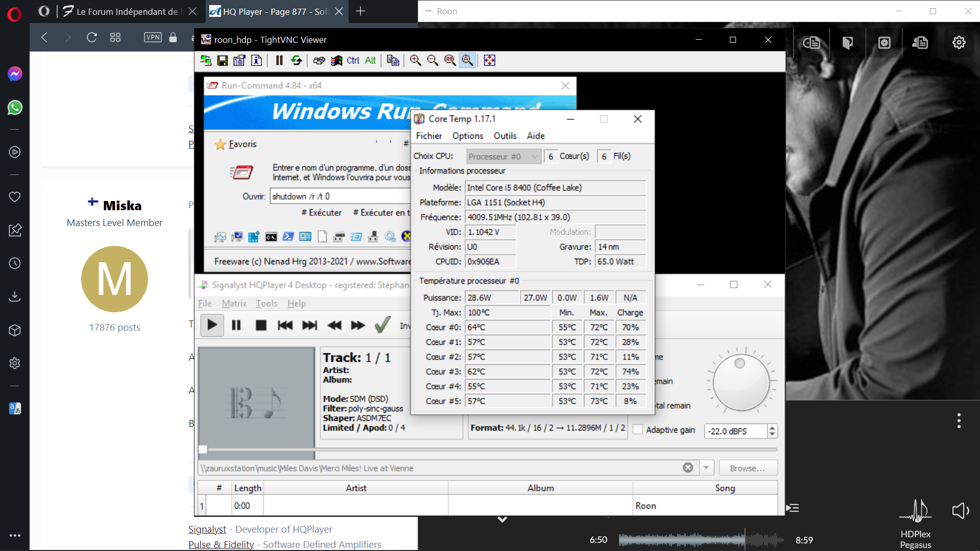Open HQPlayer Help menu
The height and width of the screenshot is (551, 980).
click(297, 304)
